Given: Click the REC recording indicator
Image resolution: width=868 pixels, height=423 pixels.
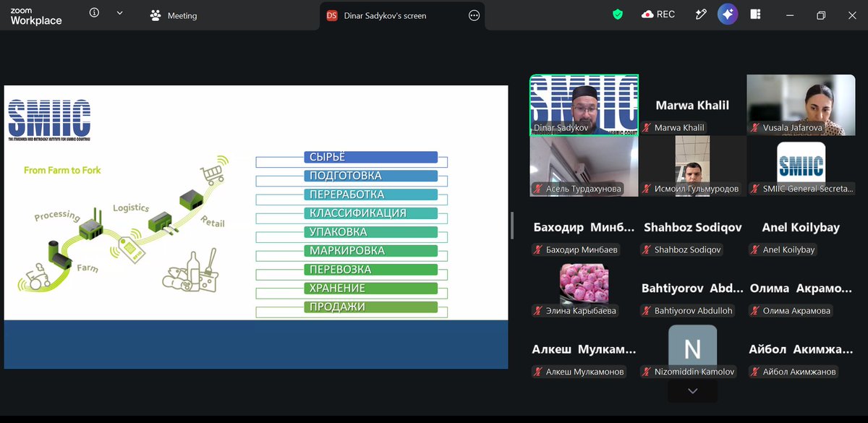Looking at the screenshot, I should pos(658,14).
